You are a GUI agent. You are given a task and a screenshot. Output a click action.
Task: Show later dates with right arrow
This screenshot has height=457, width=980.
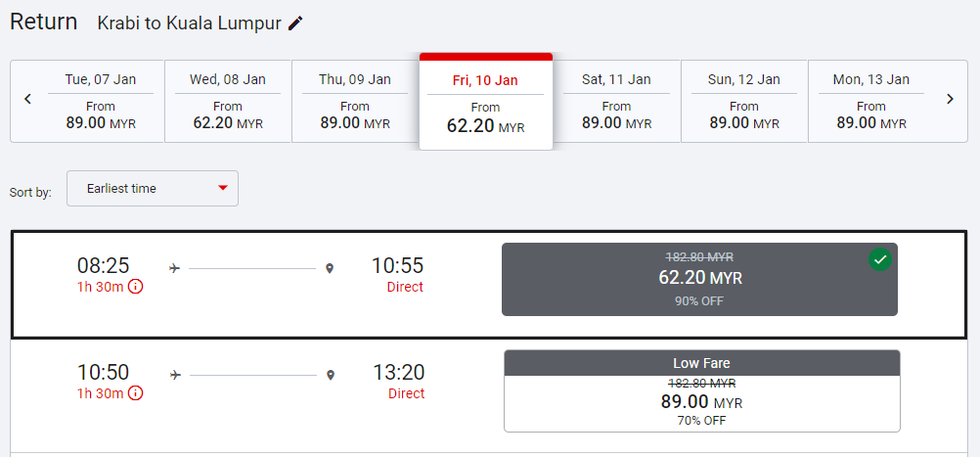coord(950,99)
